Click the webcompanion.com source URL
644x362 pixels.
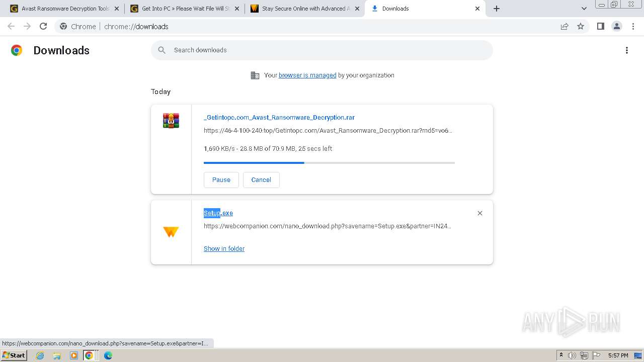(x=328, y=226)
